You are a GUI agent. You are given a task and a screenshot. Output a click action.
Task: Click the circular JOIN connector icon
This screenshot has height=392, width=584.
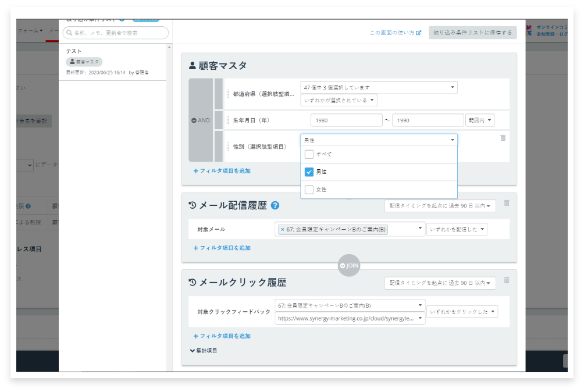point(349,265)
